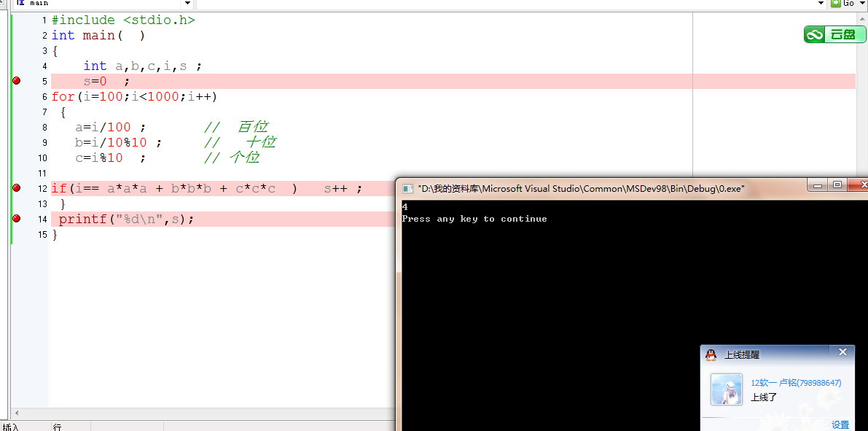Click 'Press any key to continue' text
The height and width of the screenshot is (431, 868).
474,219
